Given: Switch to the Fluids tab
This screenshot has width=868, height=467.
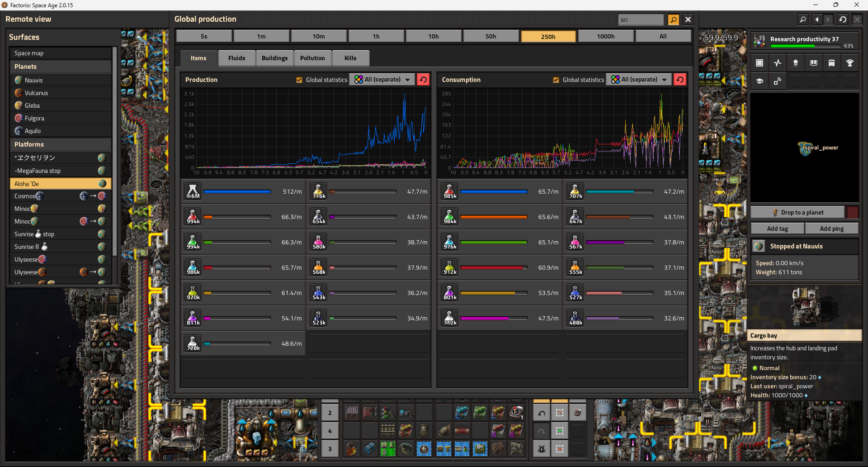Looking at the screenshot, I should (x=236, y=58).
